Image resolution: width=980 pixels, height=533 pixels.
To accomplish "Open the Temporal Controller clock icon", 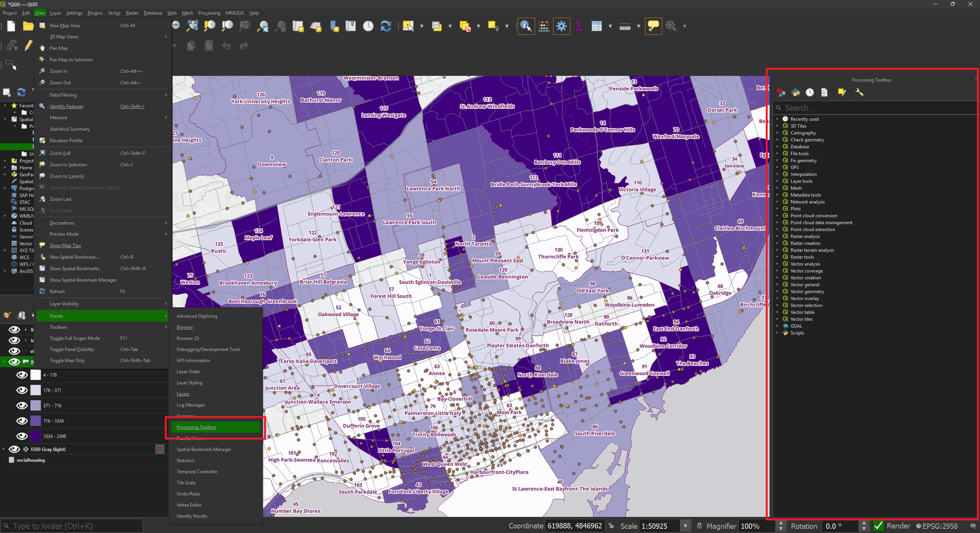I will pyautogui.click(x=368, y=26).
